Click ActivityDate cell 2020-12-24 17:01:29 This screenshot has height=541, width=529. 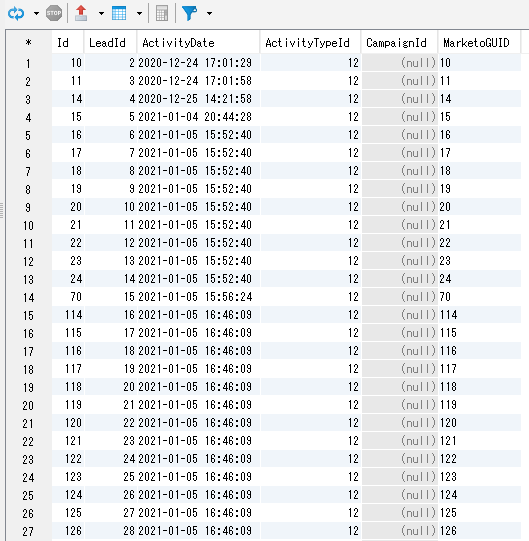[x=199, y=63]
